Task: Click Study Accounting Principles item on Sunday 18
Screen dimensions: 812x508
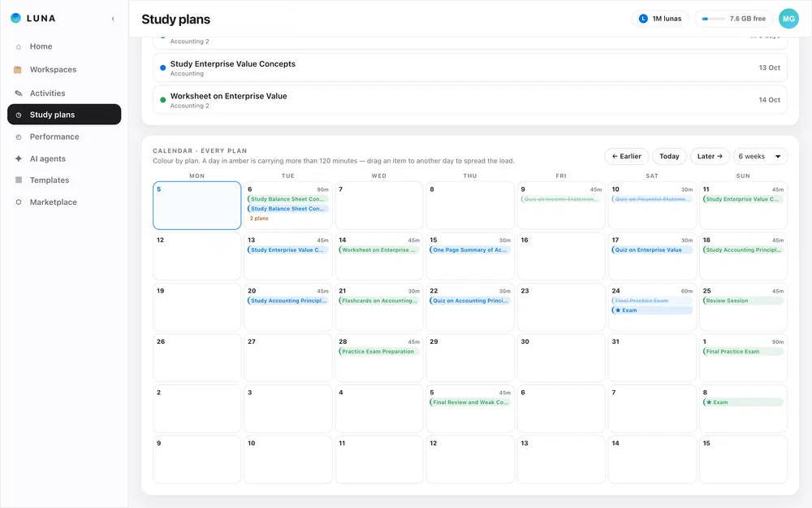Action: pos(743,250)
